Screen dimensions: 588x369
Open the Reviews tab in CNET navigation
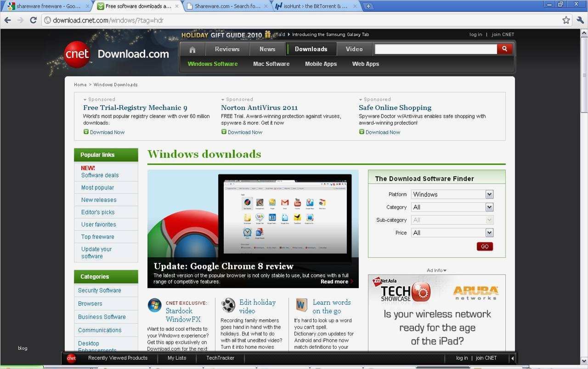(227, 49)
